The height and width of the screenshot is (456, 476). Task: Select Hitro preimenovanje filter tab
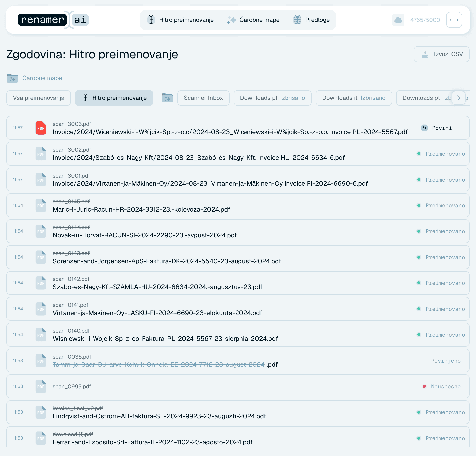[x=114, y=98]
